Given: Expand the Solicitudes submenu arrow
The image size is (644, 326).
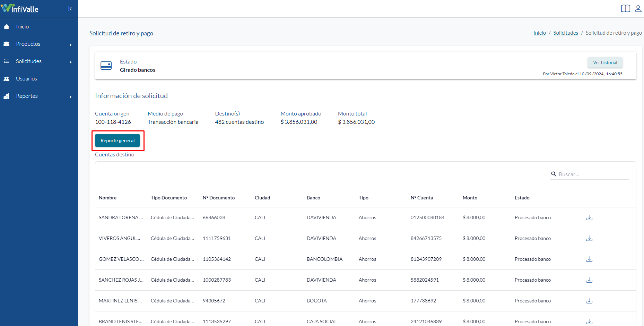Looking at the screenshot, I should point(70,62).
